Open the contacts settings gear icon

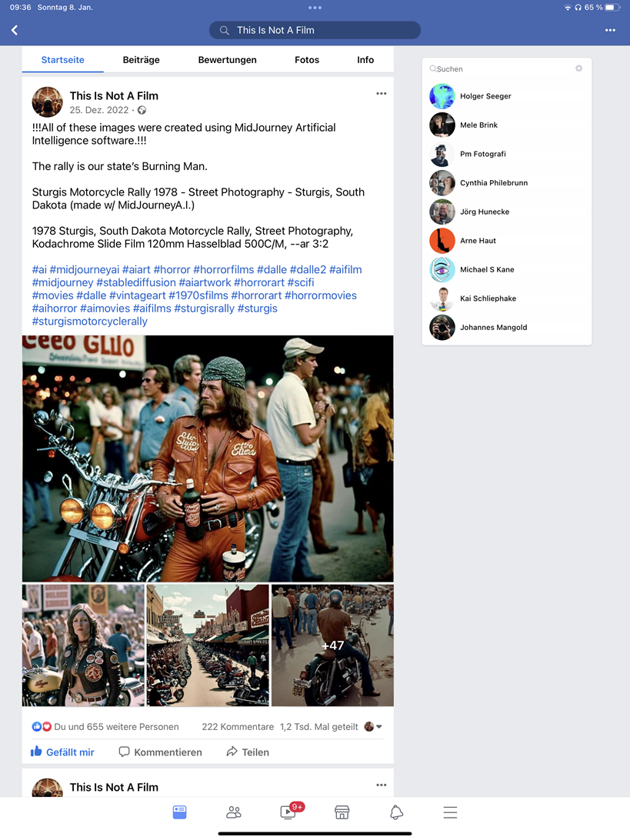(x=578, y=68)
